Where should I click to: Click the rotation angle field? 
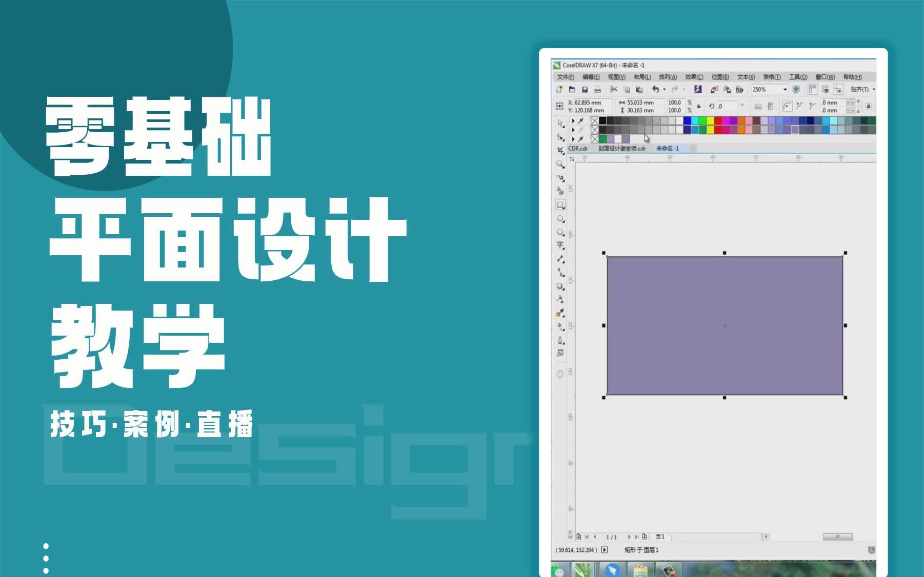(727, 106)
